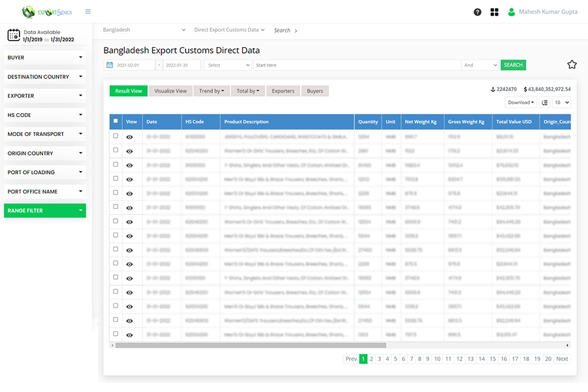Viewport: 588px width, 392px height.
Task: Check the select-all header checkbox
Action: (116, 121)
